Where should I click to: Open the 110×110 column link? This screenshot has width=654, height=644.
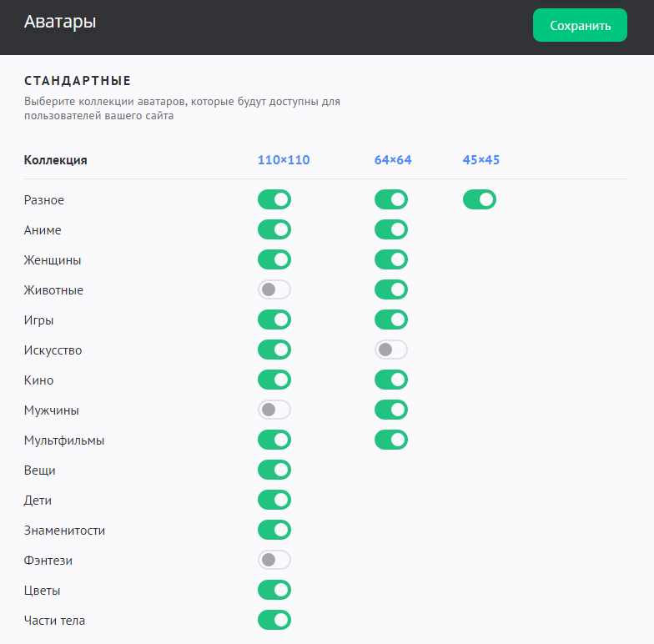[x=283, y=160]
